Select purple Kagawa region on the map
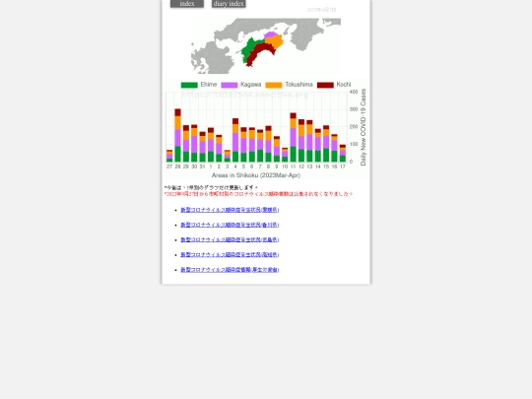 (x=271, y=34)
